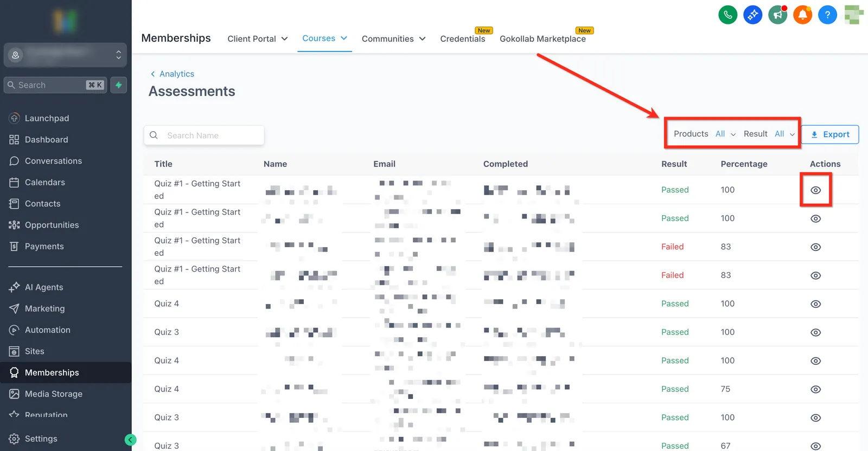Viewport: 868px width, 451px height.
Task: Switch to the Credentials tab
Action: [x=463, y=38]
